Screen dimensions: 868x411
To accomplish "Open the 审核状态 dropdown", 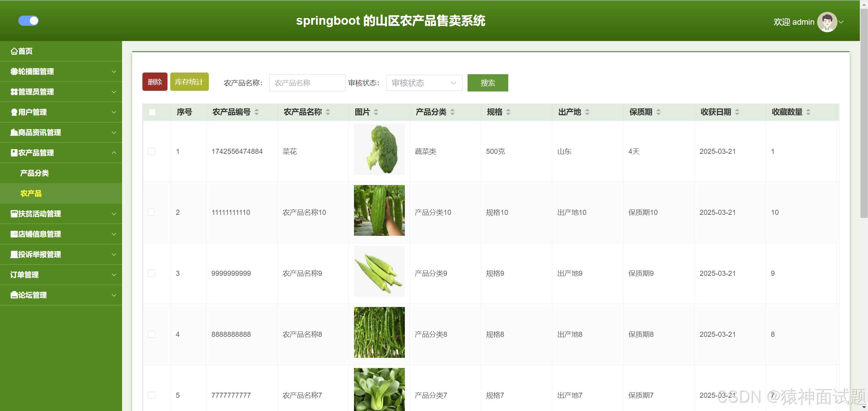I will pos(424,83).
